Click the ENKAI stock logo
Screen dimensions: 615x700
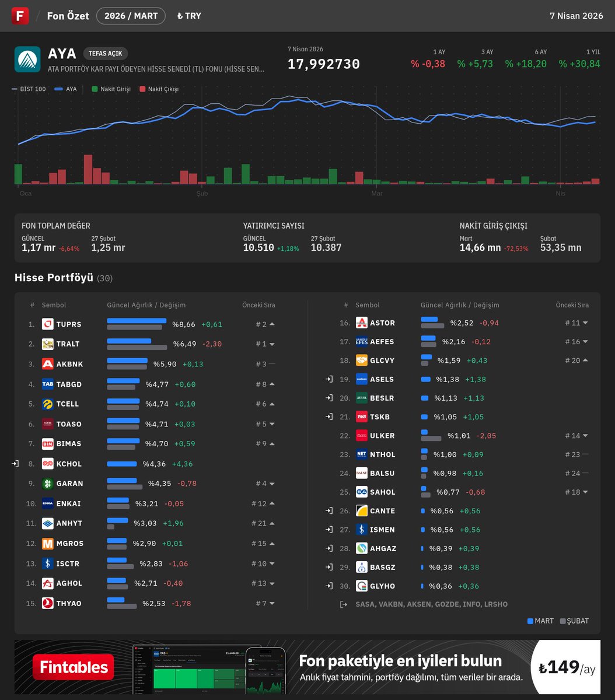(x=48, y=503)
